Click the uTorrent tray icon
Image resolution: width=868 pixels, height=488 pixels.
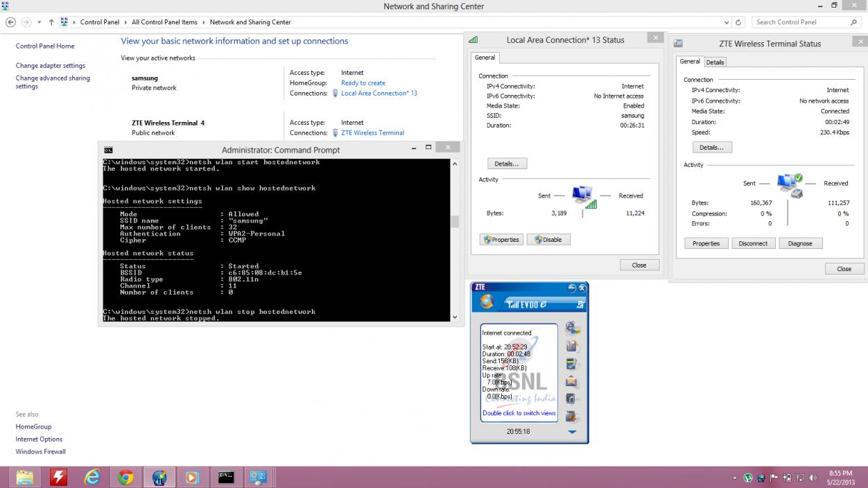pos(748,478)
